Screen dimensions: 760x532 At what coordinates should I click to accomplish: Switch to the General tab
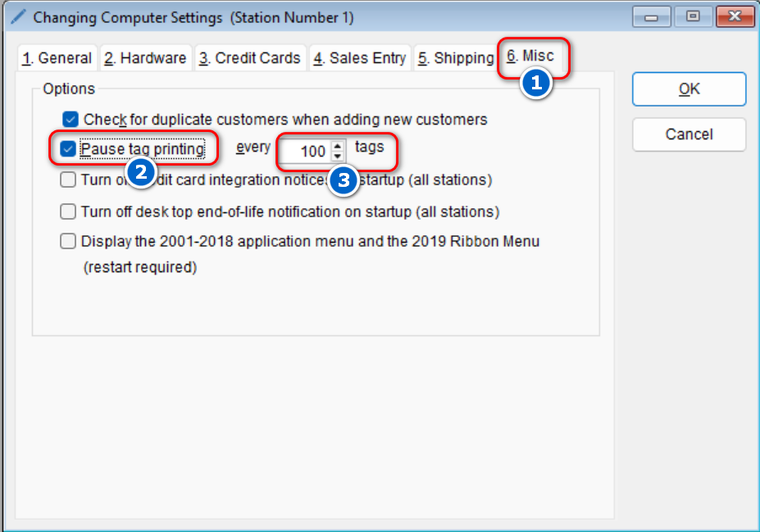pyautogui.click(x=57, y=58)
